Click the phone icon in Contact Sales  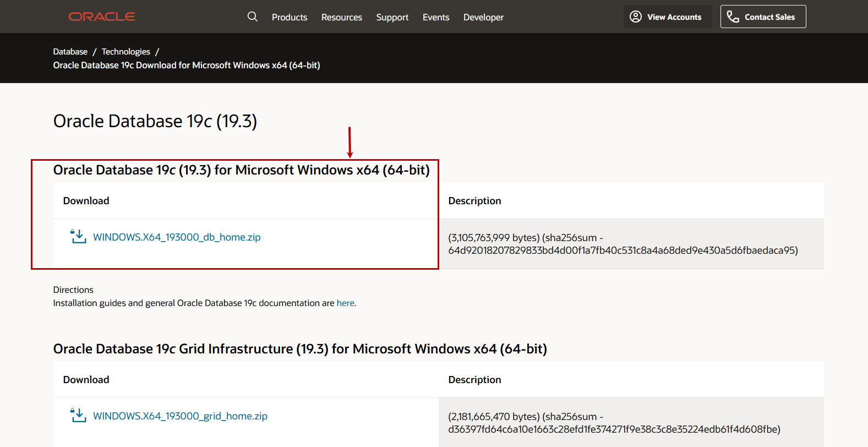733,17
